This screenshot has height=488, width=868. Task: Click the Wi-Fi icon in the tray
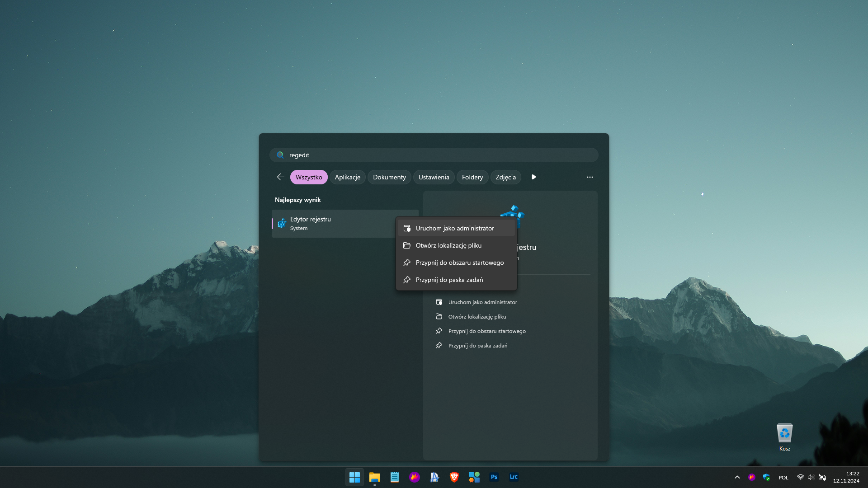pyautogui.click(x=800, y=477)
